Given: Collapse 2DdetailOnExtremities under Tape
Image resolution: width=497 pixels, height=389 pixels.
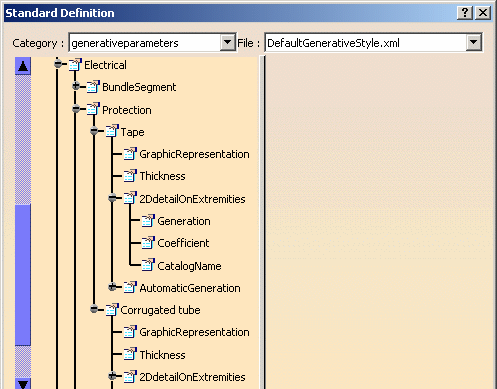Looking at the screenshot, I should [112, 198].
